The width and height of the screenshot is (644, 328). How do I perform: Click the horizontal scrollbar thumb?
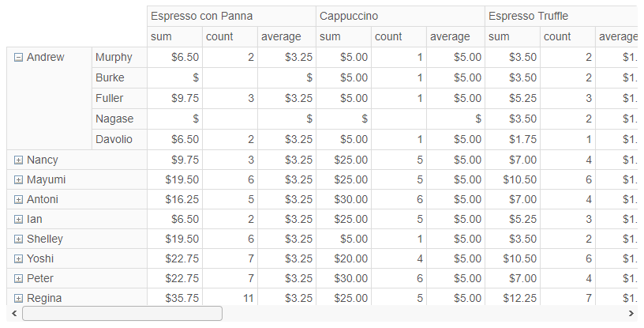click(122, 314)
